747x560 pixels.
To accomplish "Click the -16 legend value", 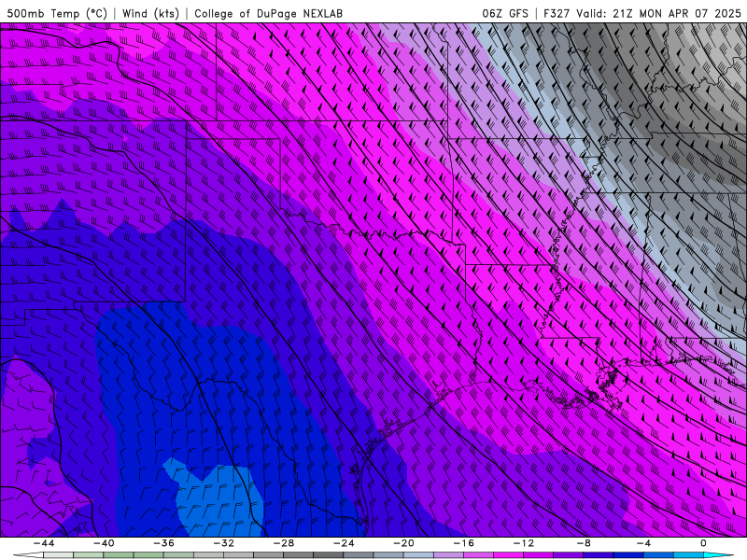I will 463,543.
